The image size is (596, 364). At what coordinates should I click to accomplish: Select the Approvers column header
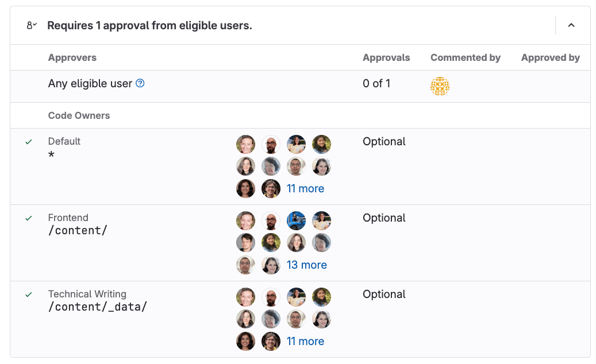[72, 57]
